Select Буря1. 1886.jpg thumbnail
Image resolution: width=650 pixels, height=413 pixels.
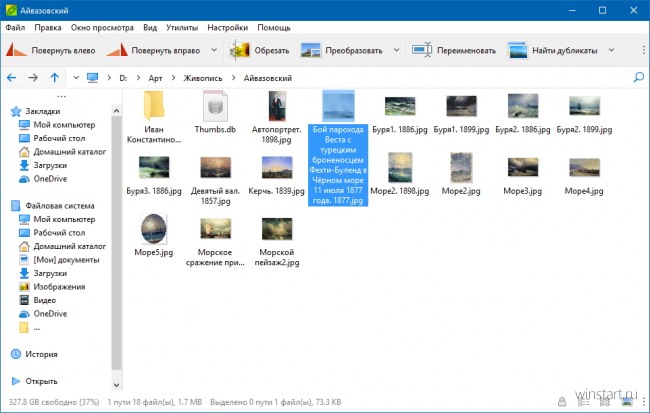(400, 107)
